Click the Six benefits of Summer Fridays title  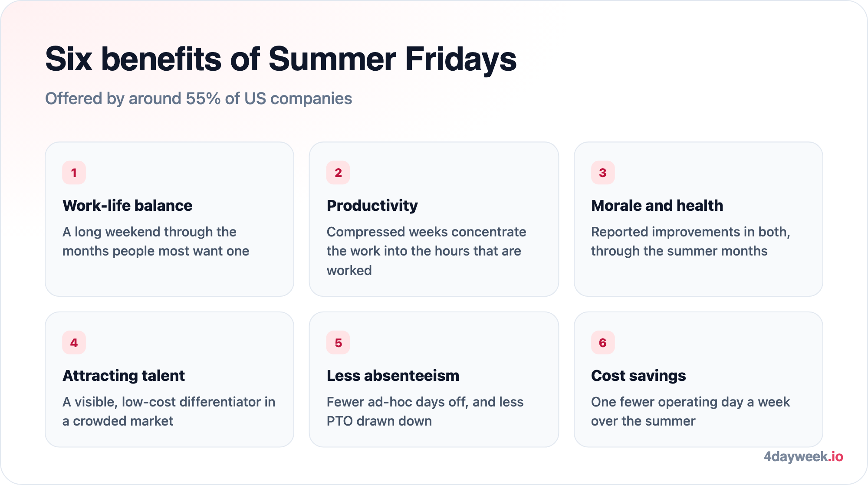pyautogui.click(x=281, y=59)
